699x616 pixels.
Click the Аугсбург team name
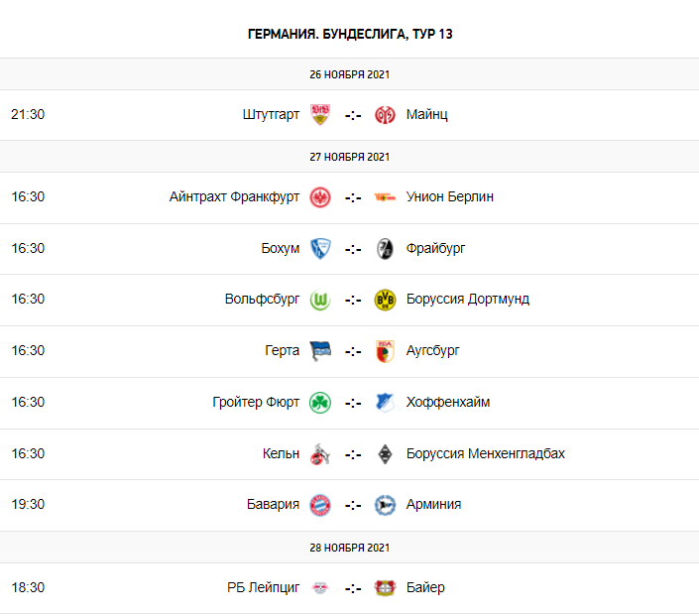(432, 350)
